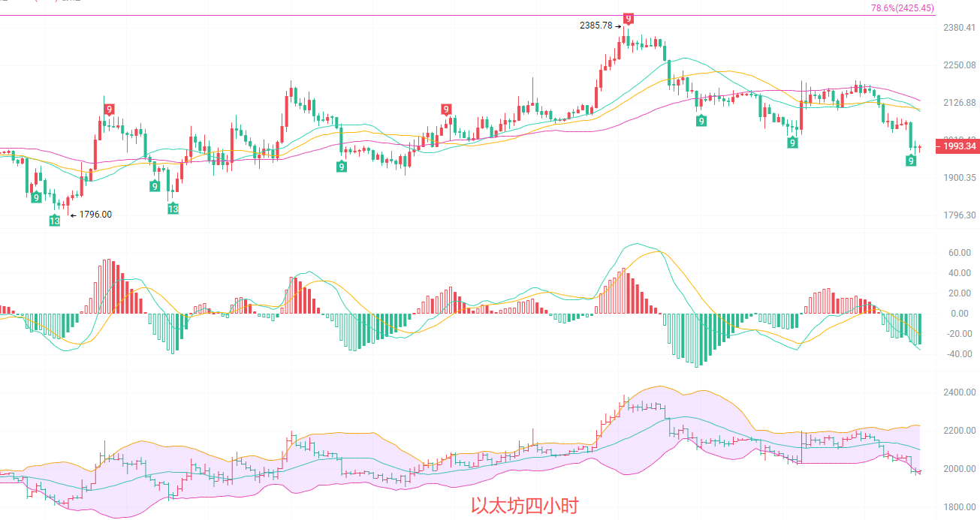This screenshot has height=520, width=980.
Task: Click the 2380.41 price axis label
Action: [958, 29]
